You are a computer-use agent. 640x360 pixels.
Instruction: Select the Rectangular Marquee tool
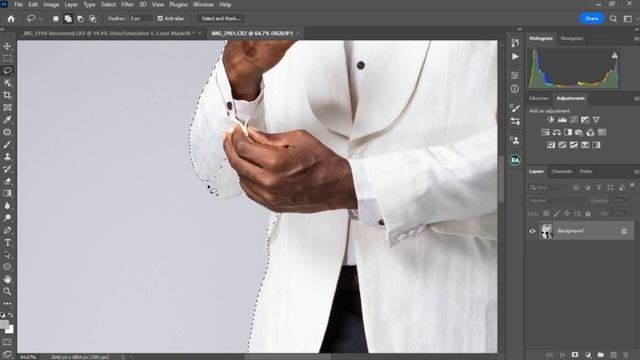point(7,58)
